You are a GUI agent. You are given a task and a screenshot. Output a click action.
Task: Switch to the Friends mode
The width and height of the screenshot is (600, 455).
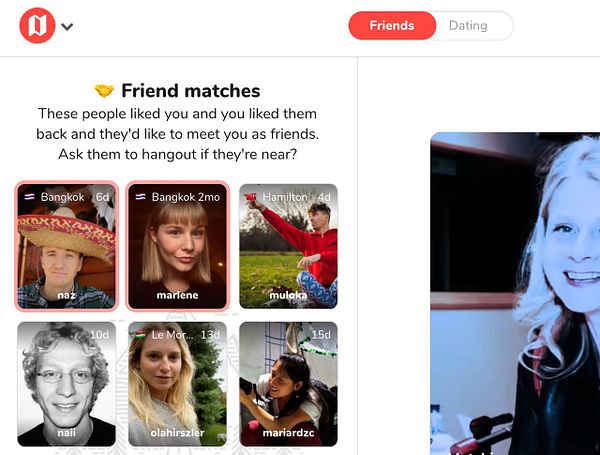point(392,26)
